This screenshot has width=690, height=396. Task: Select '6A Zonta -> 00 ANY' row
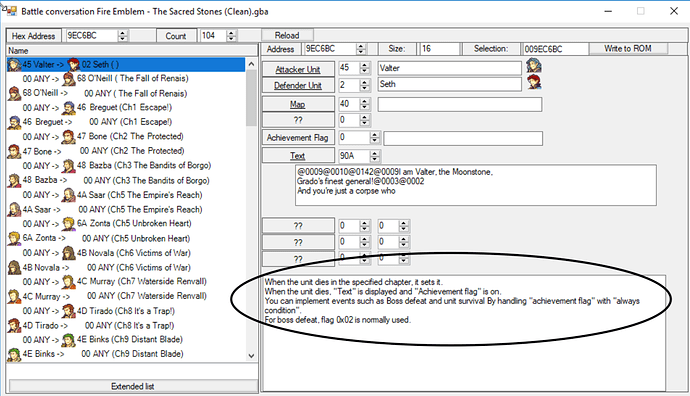tap(126, 238)
